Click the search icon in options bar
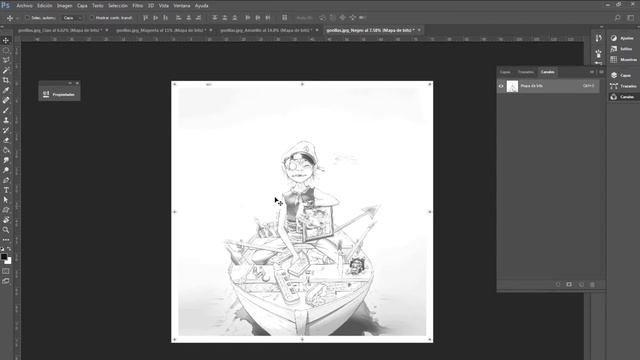 click(618, 18)
